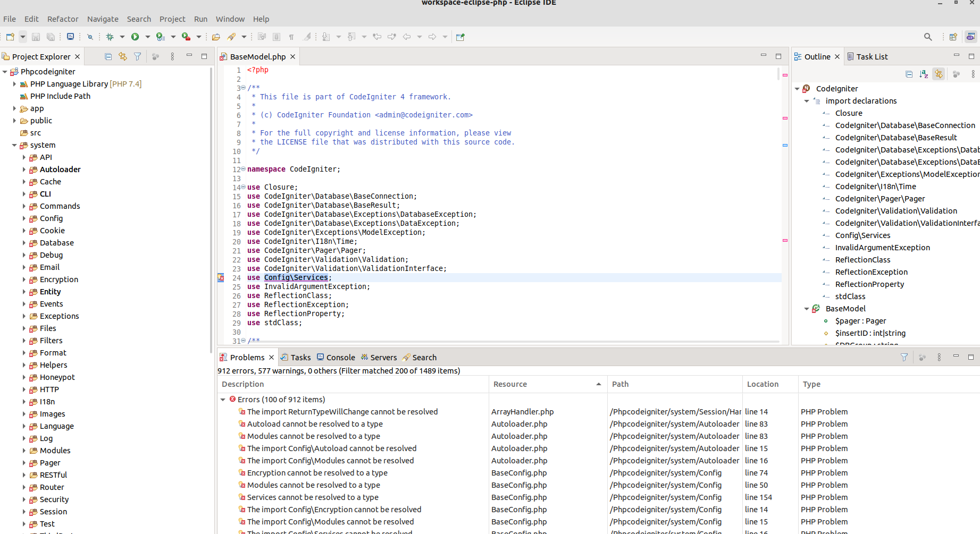Open the Debug dropdown arrow
Image resolution: width=980 pixels, height=534 pixels.
pos(122,37)
